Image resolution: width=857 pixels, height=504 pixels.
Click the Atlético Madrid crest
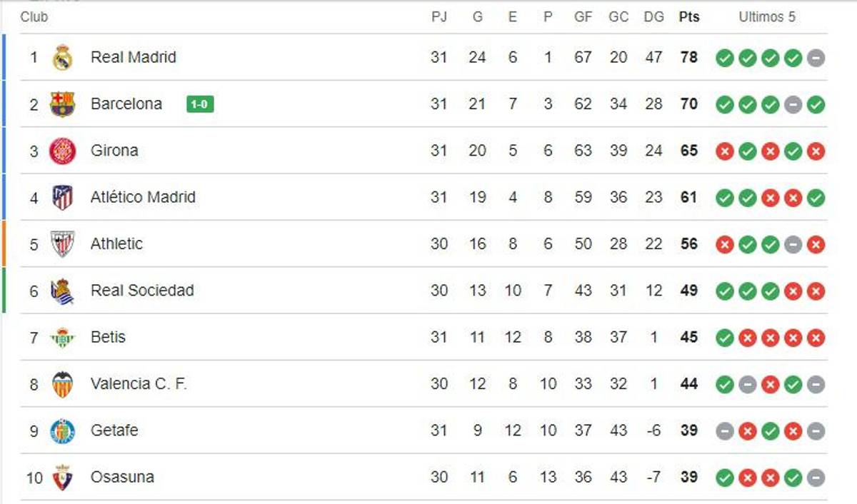tap(63, 197)
